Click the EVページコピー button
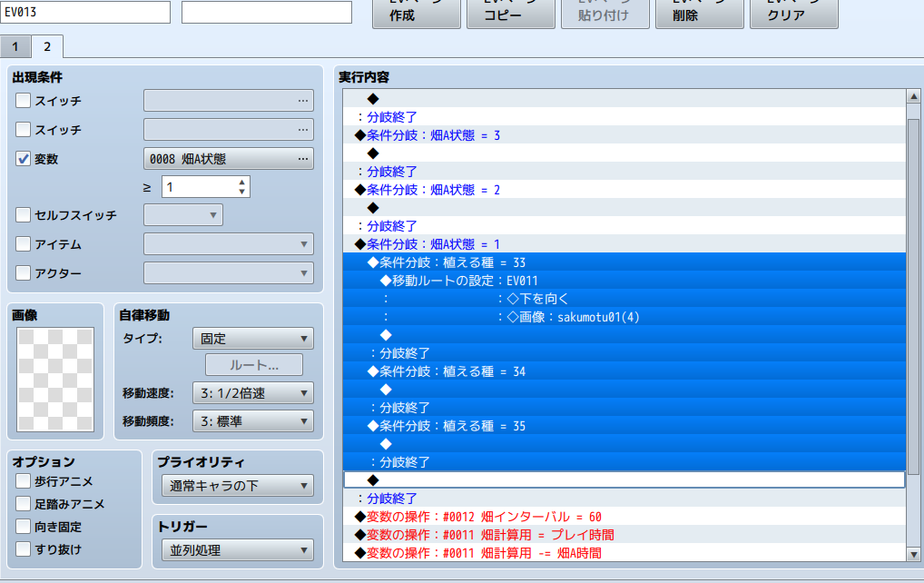The image size is (924, 583). click(x=511, y=13)
